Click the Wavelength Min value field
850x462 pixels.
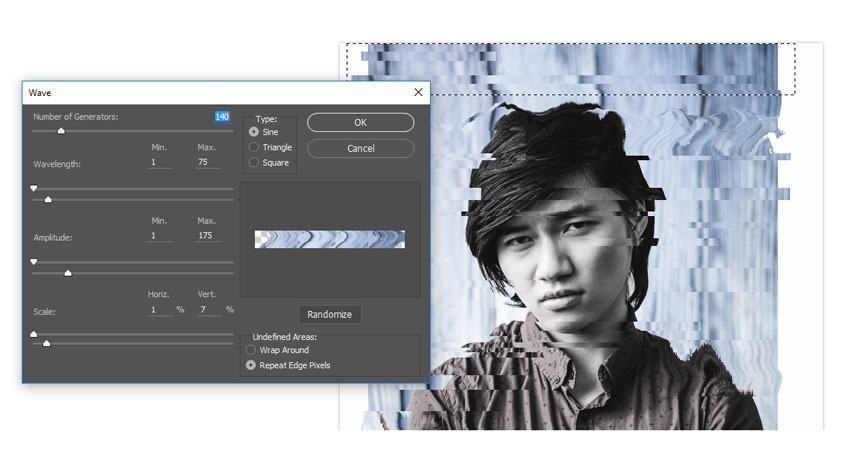tap(158, 162)
